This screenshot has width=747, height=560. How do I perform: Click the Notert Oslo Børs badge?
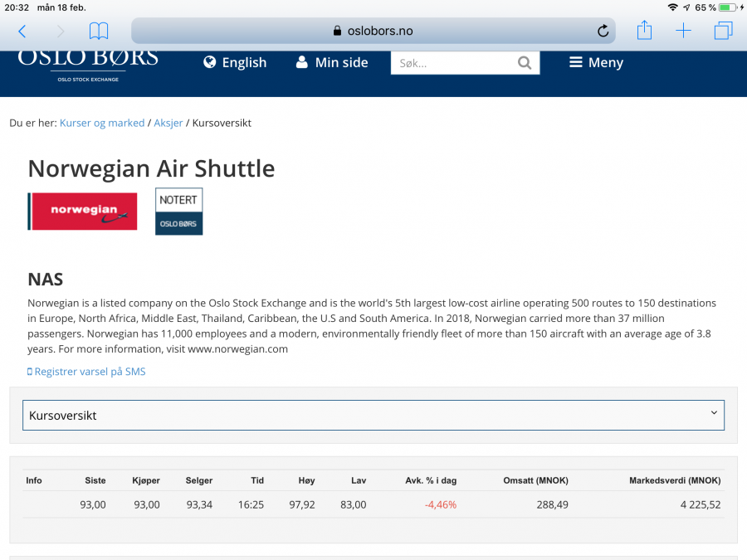pos(178,211)
